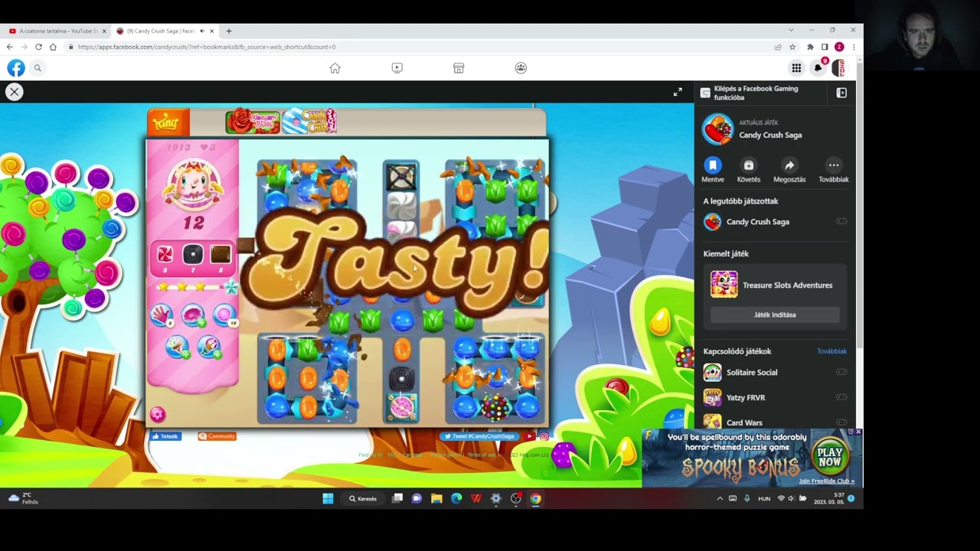Reload the page
The height and width of the screenshot is (551, 980).
pyautogui.click(x=38, y=47)
